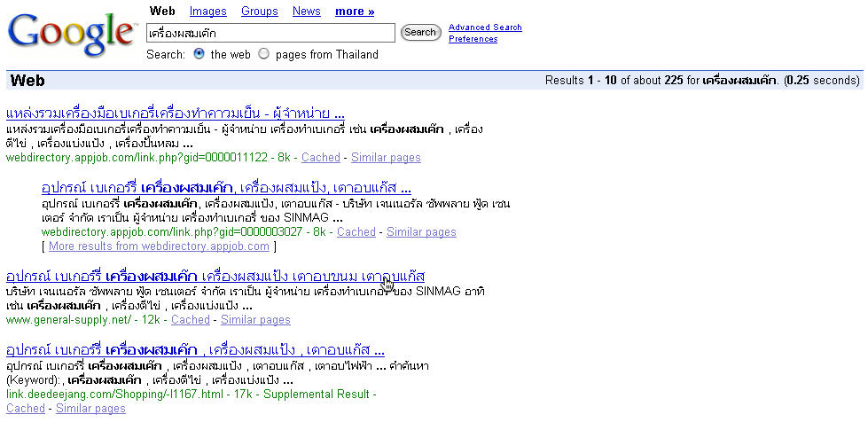
Task: Click the 'Web' heading in blue results bar
Action: click(27, 81)
